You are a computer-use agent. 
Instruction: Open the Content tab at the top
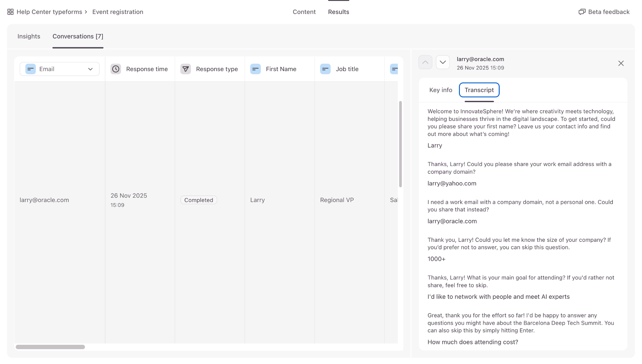(x=304, y=12)
